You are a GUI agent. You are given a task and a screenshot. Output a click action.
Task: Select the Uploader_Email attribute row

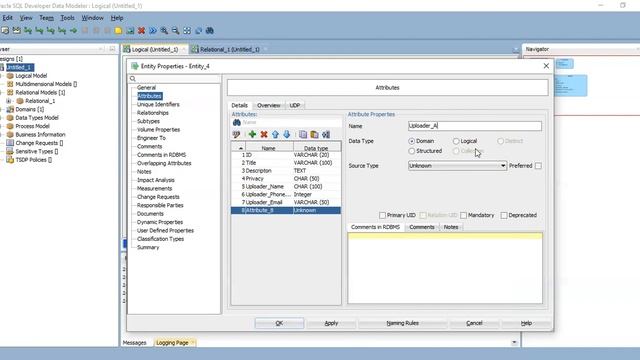pyautogui.click(x=286, y=202)
